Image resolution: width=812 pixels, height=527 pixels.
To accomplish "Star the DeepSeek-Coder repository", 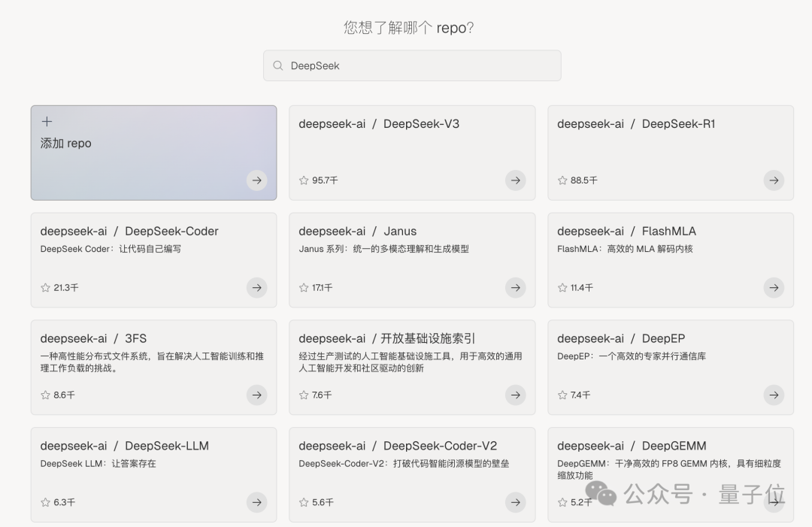I will tap(44, 288).
